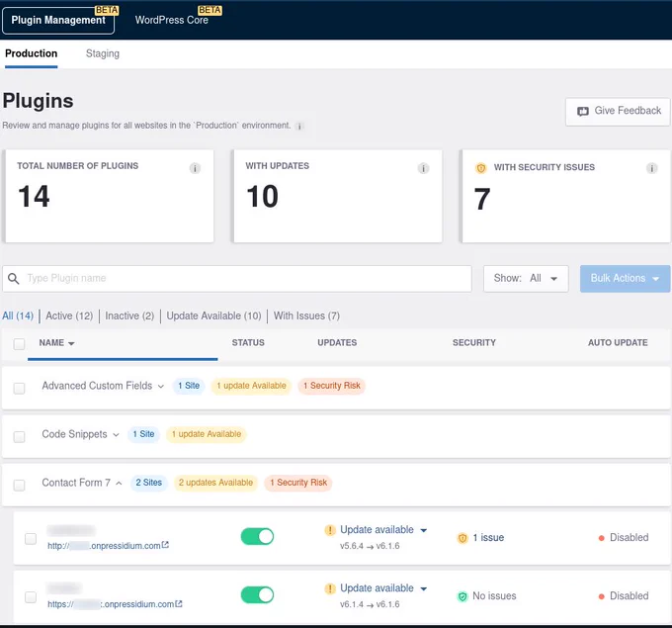Sort by the NAME column arrow
The height and width of the screenshot is (628, 672).
point(71,343)
